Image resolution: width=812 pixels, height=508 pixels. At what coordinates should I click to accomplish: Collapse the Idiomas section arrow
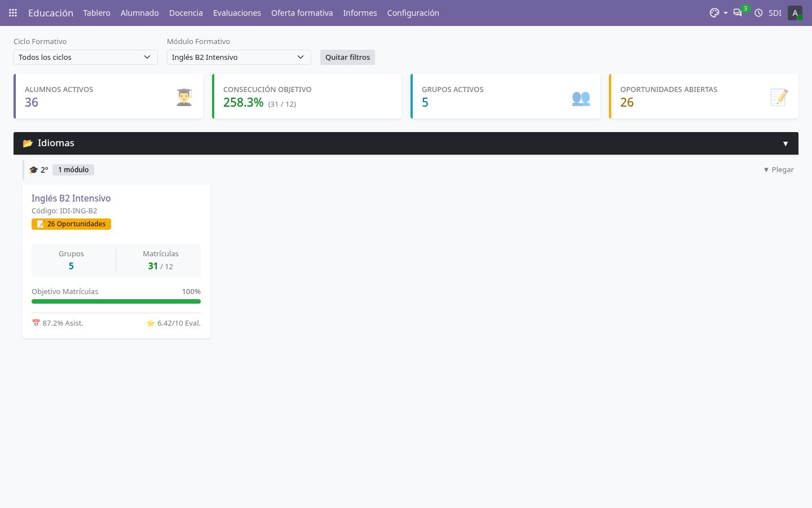[x=785, y=143]
